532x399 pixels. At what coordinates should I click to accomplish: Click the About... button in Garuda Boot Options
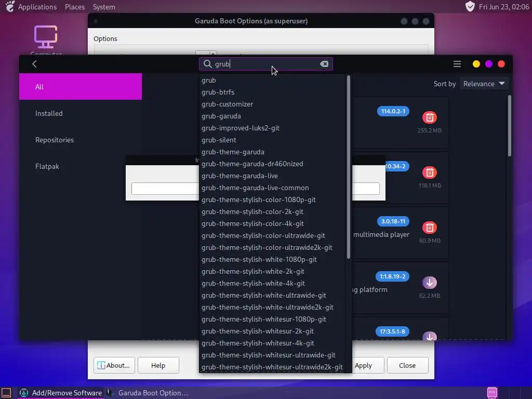[x=114, y=365]
